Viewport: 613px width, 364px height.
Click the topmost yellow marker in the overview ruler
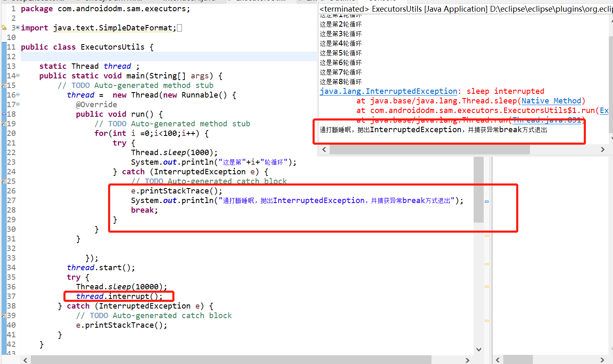tap(487, 236)
